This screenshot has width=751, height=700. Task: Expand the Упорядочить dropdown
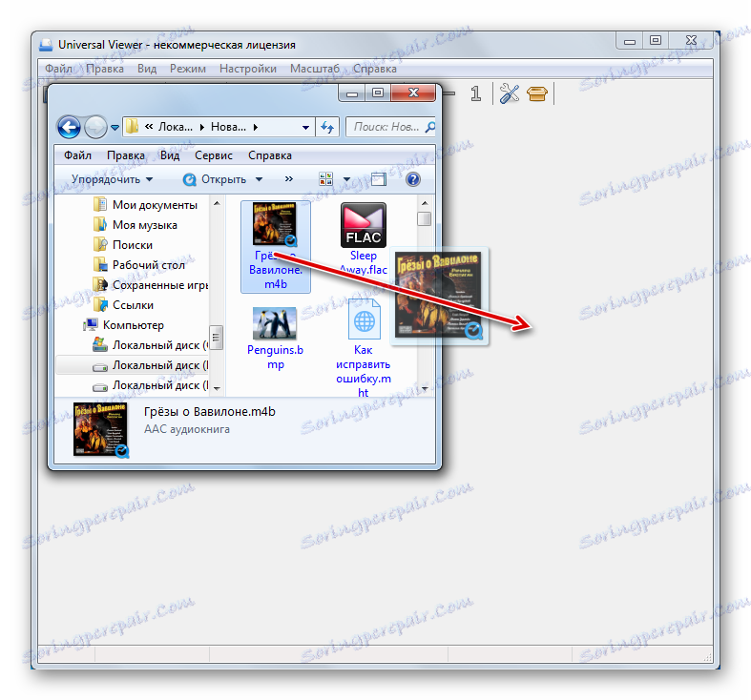(112, 179)
